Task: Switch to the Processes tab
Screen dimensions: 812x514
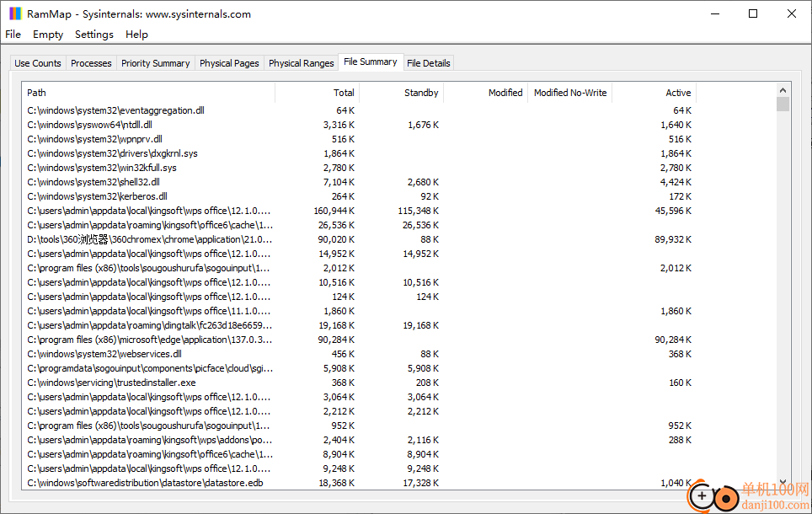Action: pyautogui.click(x=91, y=63)
